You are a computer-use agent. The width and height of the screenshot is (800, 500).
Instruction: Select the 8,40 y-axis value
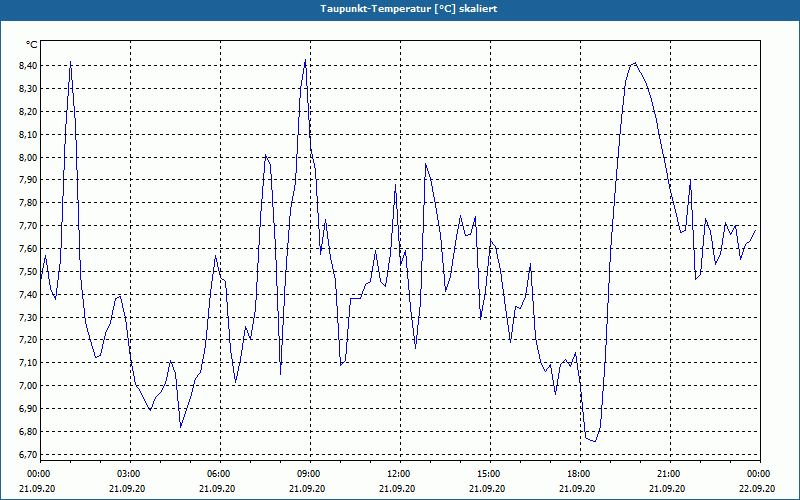(x=28, y=66)
